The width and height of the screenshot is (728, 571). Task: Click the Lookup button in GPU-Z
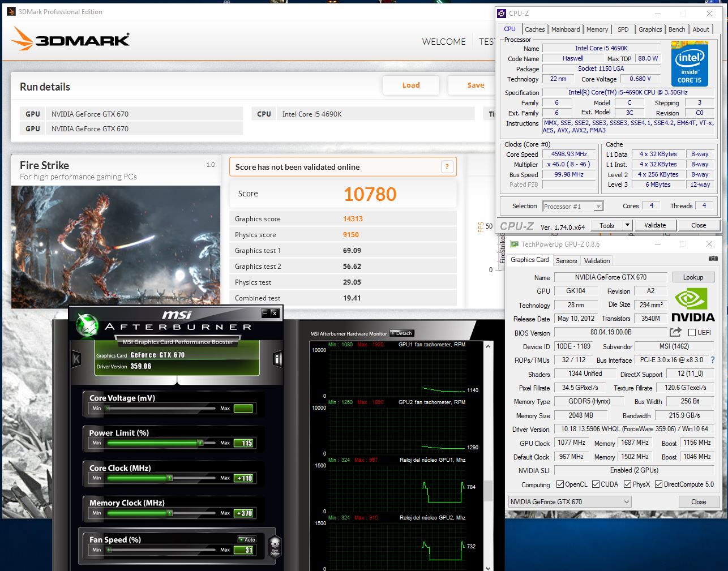693,277
